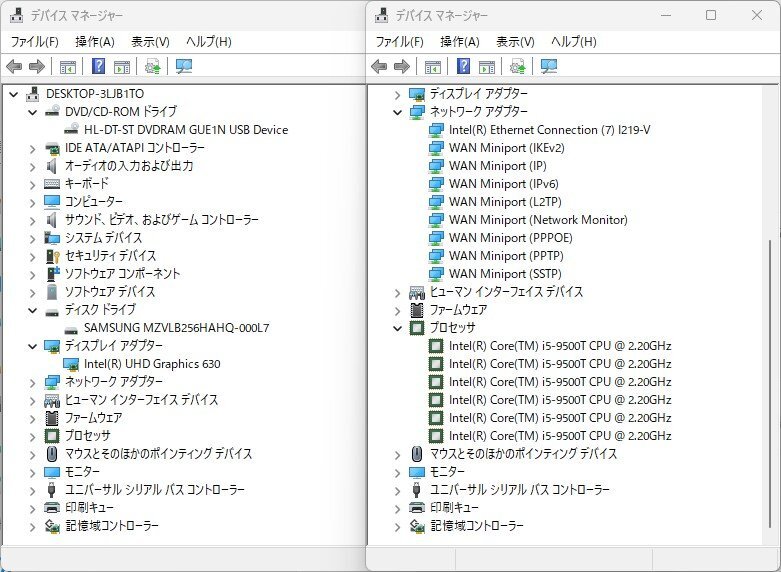Select WAN Miniport (IKEv2) entry
Viewport: 781px width, 572px height.
pos(507,147)
